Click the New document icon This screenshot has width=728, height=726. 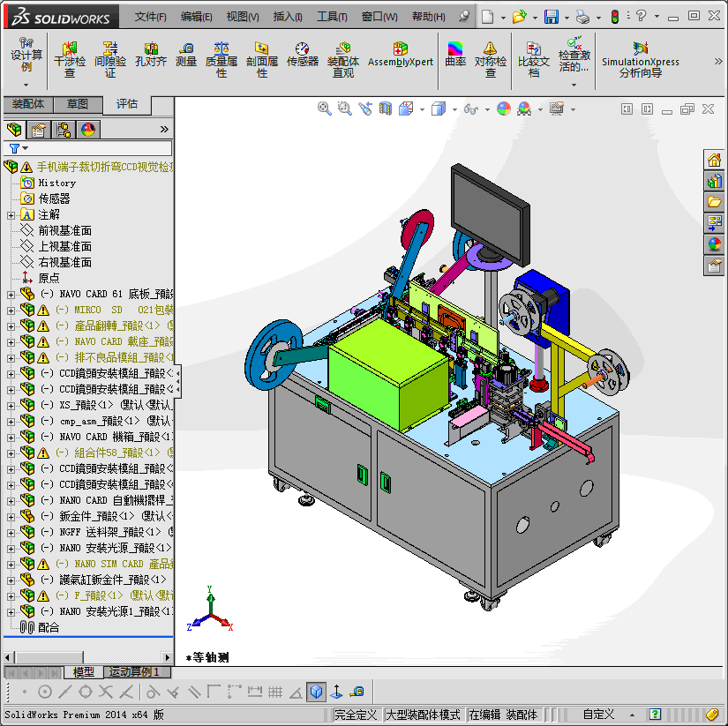click(x=487, y=17)
